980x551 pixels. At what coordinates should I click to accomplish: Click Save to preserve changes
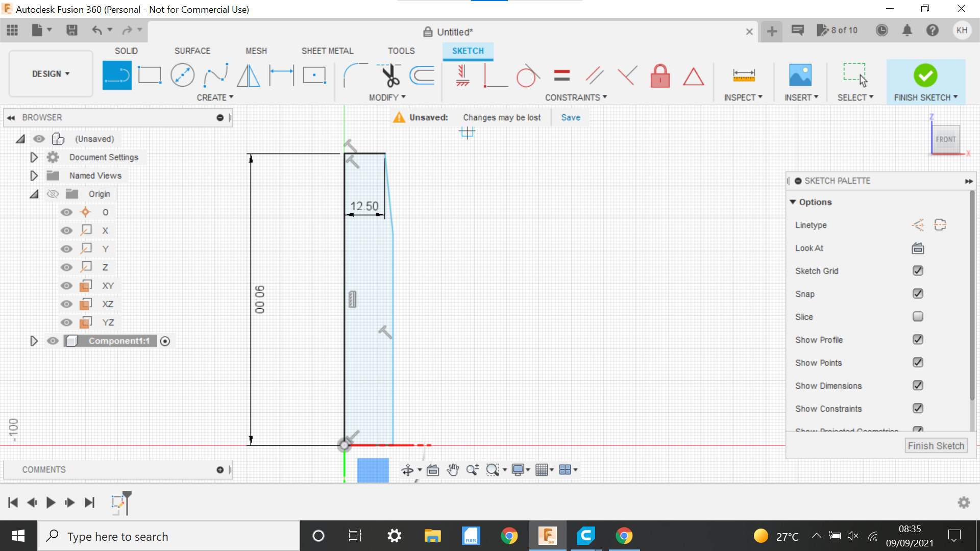point(570,117)
